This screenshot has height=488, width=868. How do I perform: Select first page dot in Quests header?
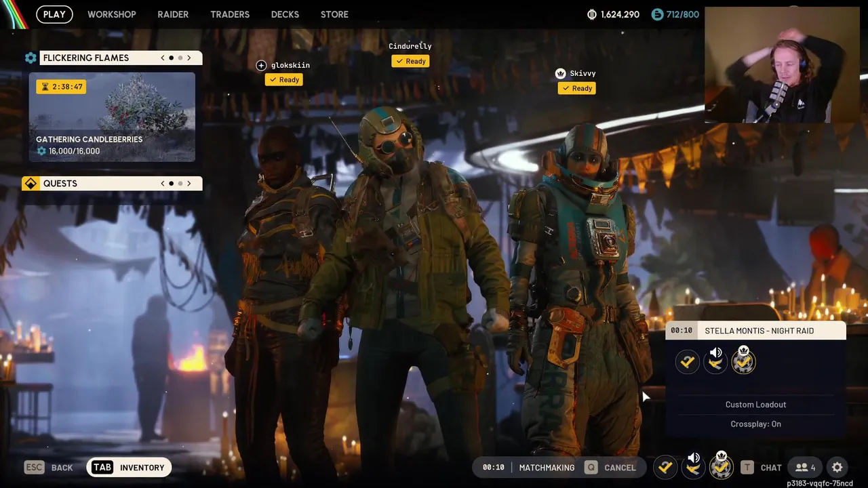[x=172, y=183]
